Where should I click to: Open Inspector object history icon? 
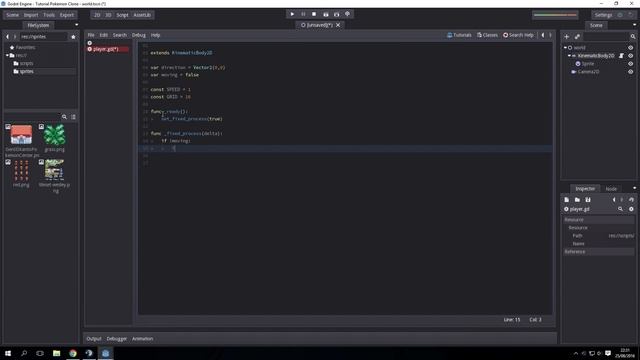click(x=631, y=200)
